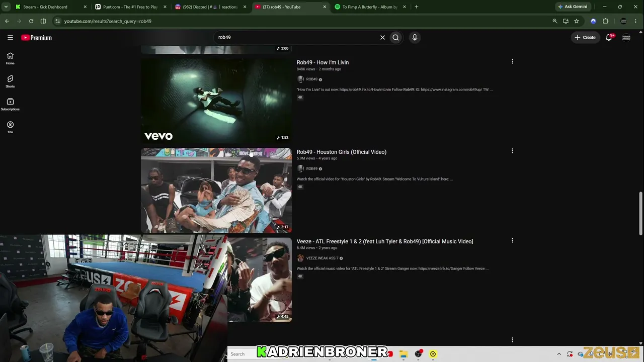Open the Rob49 - How I'm Livin title
Screen dimensions: 644x362
click(x=323, y=62)
